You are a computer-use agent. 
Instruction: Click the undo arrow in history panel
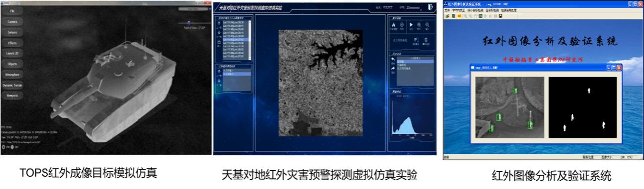(x=393, y=59)
